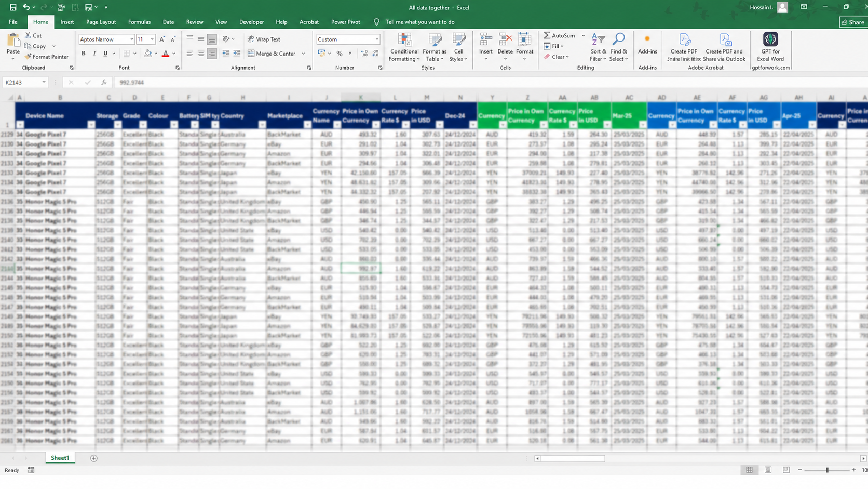Open the font size dropdown

(x=152, y=39)
